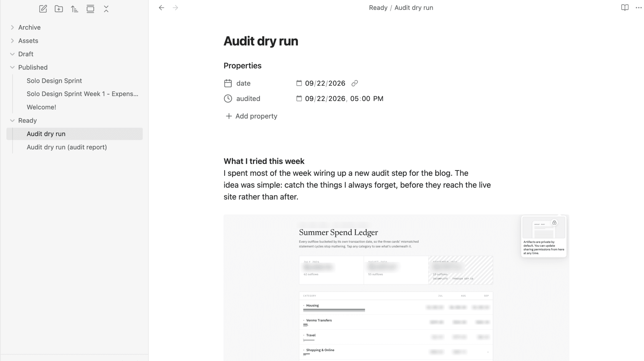The image size is (644, 361).
Task: Create a new folder in the sidebar
Action: pos(59,9)
